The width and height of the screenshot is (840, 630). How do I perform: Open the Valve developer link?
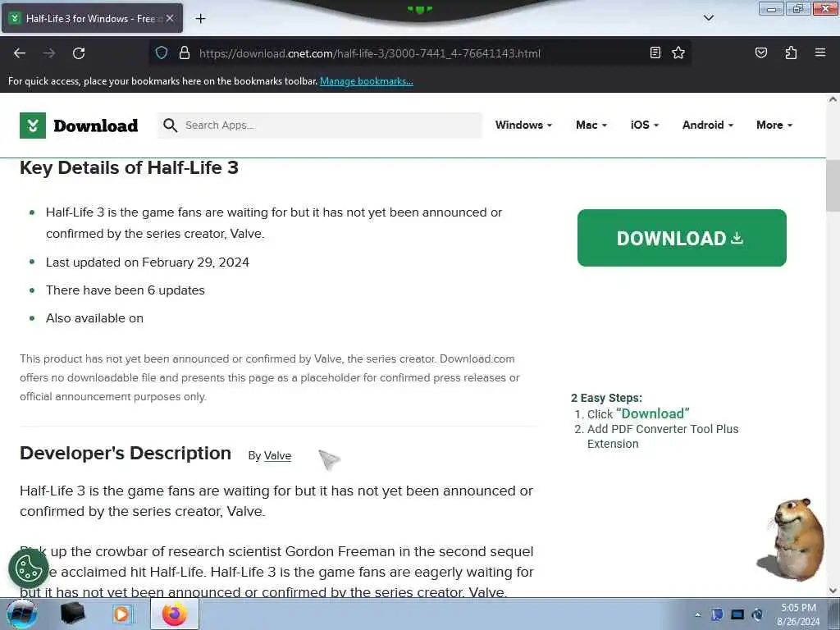click(277, 456)
